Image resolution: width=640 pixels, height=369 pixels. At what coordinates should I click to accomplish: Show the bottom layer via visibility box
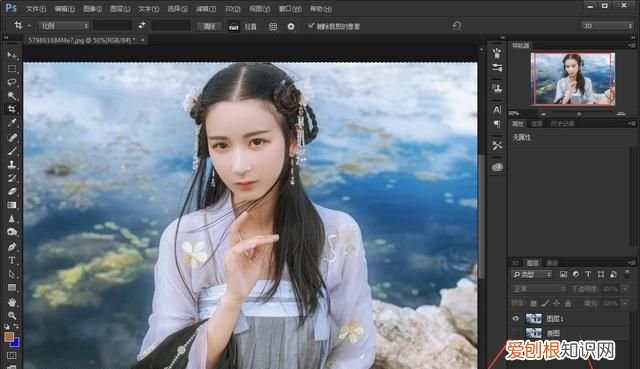(x=516, y=333)
